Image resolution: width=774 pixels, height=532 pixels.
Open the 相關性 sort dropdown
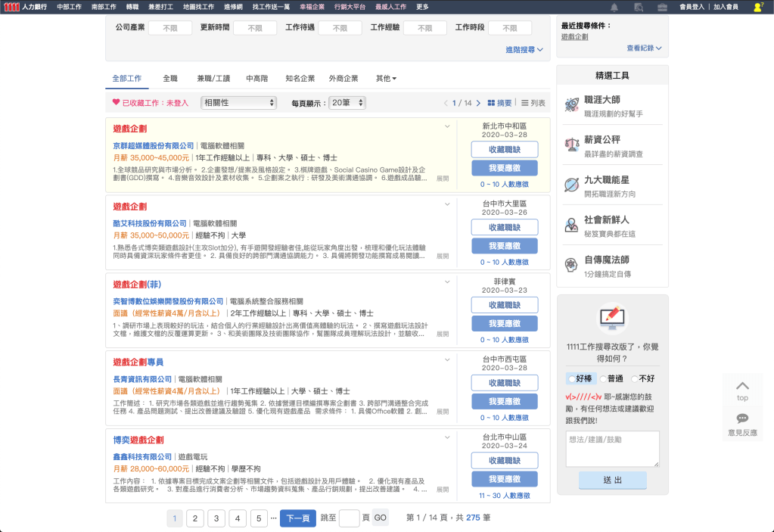[239, 103]
